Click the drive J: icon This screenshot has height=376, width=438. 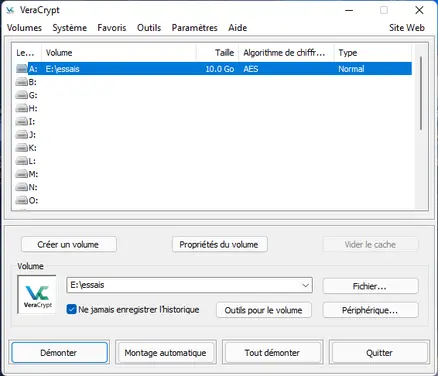pyautogui.click(x=22, y=135)
